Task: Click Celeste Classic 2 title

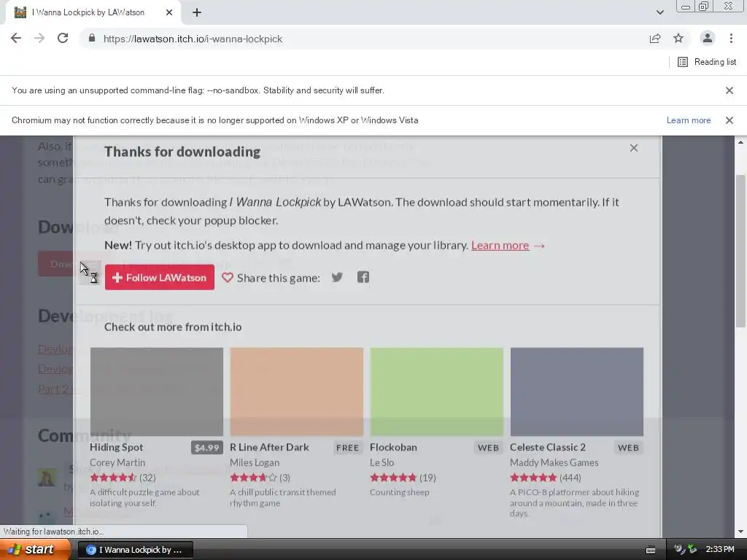Action: pyautogui.click(x=547, y=447)
